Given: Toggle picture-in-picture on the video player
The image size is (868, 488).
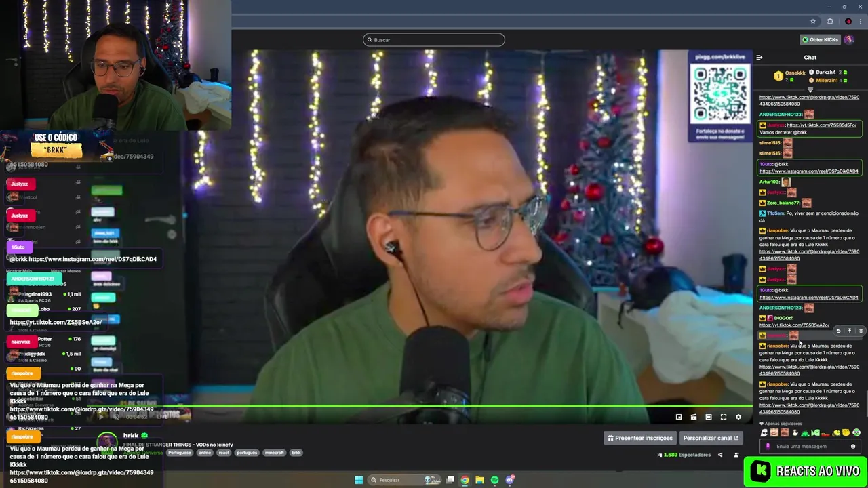Looking at the screenshot, I should [x=679, y=417].
